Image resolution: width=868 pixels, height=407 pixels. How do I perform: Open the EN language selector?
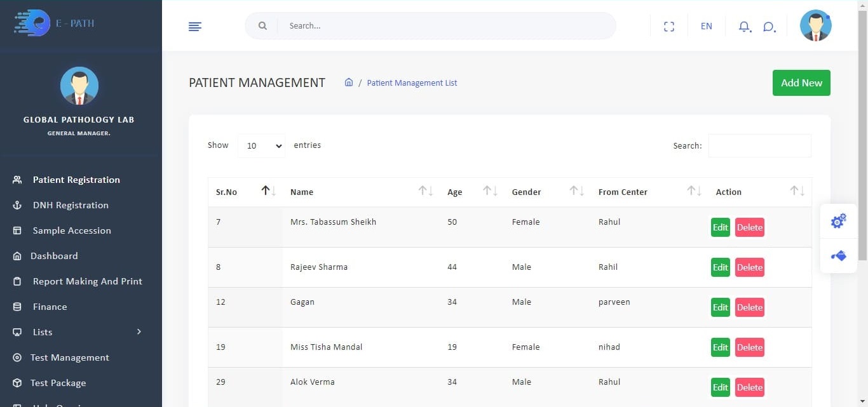tap(706, 26)
